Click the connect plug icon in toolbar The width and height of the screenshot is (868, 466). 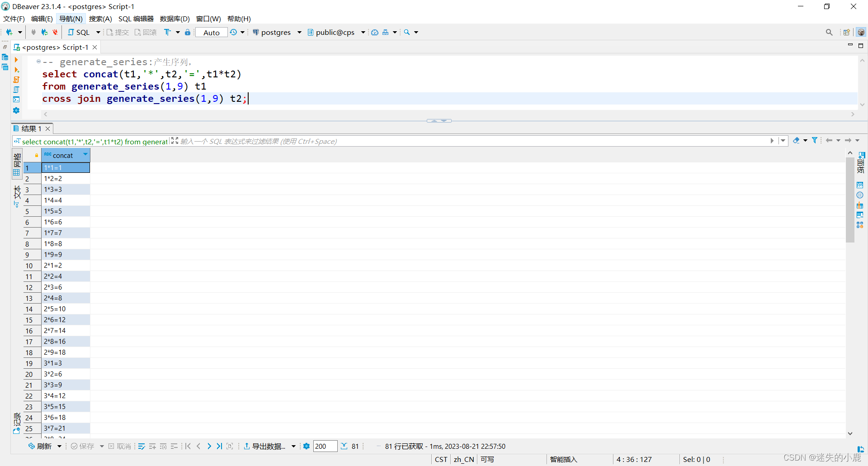(33, 32)
